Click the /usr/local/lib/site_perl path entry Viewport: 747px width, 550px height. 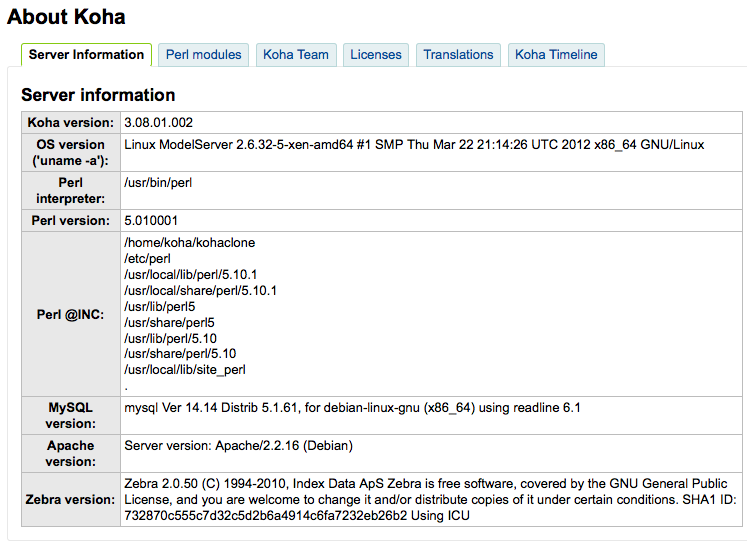[x=185, y=370]
